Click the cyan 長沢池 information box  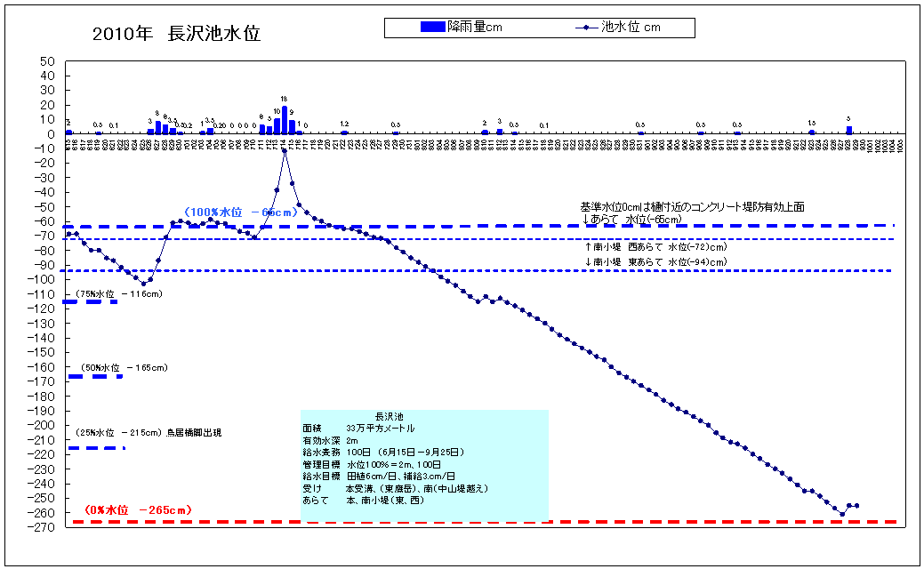point(424,465)
